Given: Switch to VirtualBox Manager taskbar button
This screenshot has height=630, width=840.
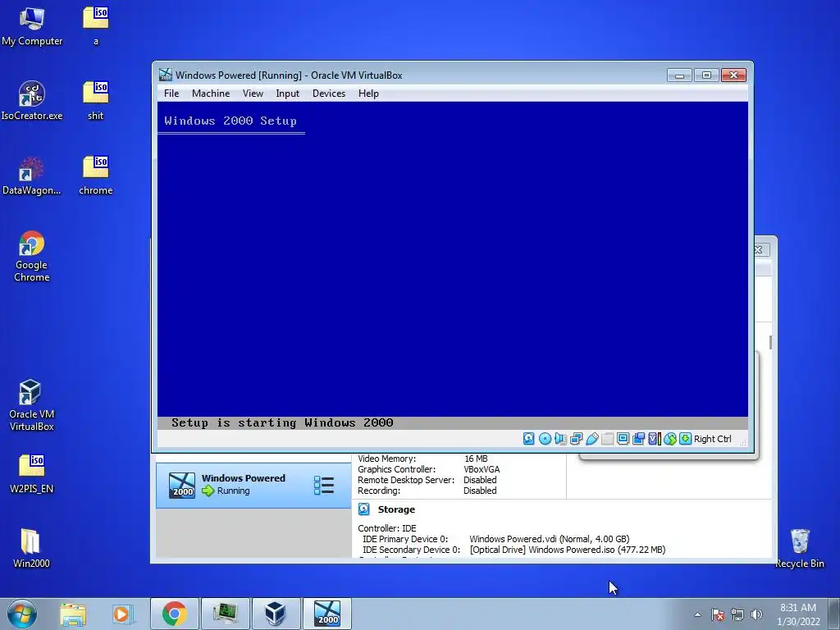Looking at the screenshot, I should click(276, 614).
